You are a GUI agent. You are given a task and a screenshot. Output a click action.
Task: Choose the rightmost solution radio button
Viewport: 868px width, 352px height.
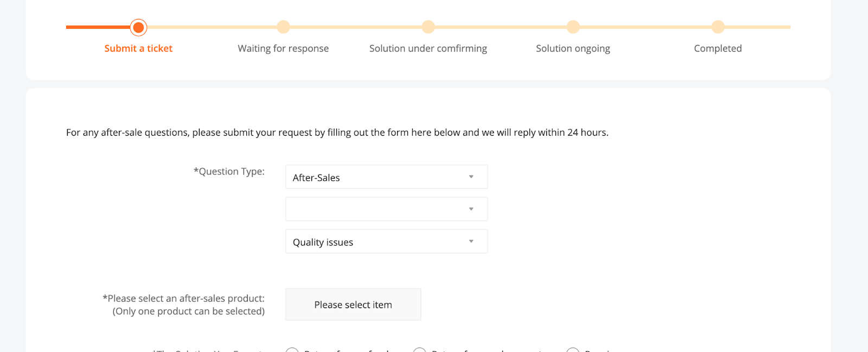click(x=572, y=350)
